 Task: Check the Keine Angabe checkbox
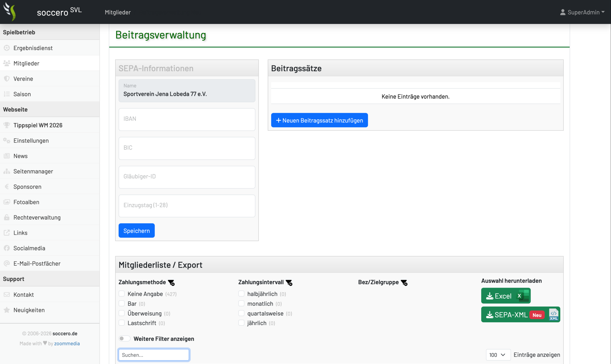[122, 294]
